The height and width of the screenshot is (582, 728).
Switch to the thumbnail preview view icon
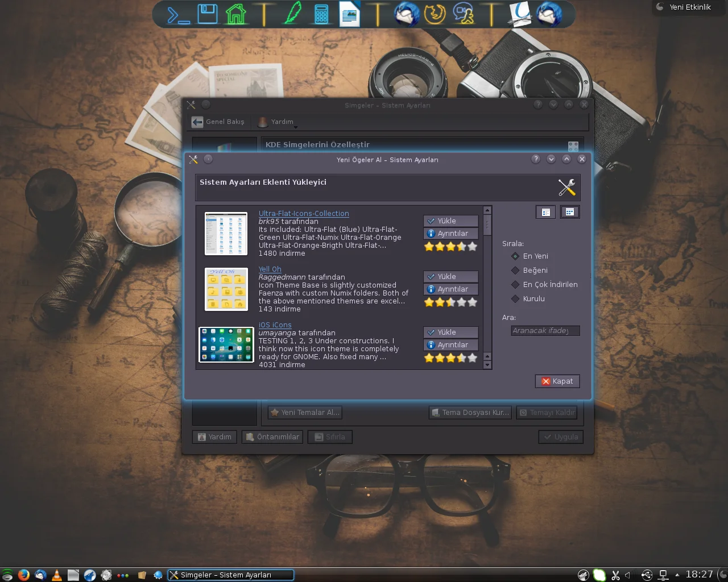point(569,212)
